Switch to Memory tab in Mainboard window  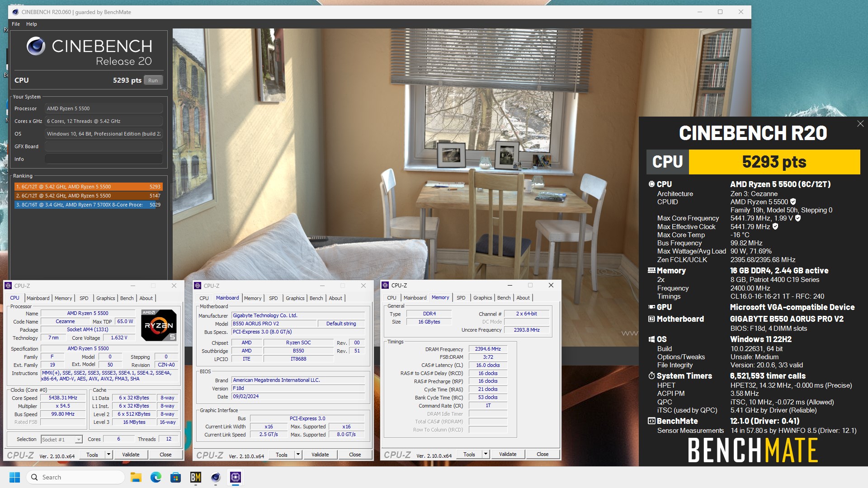pyautogui.click(x=253, y=298)
